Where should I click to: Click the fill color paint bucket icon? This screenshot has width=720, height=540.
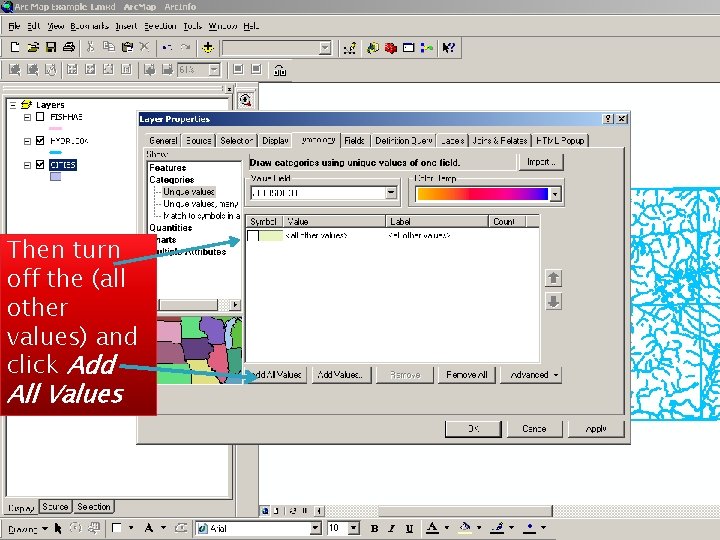(x=465, y=528)
